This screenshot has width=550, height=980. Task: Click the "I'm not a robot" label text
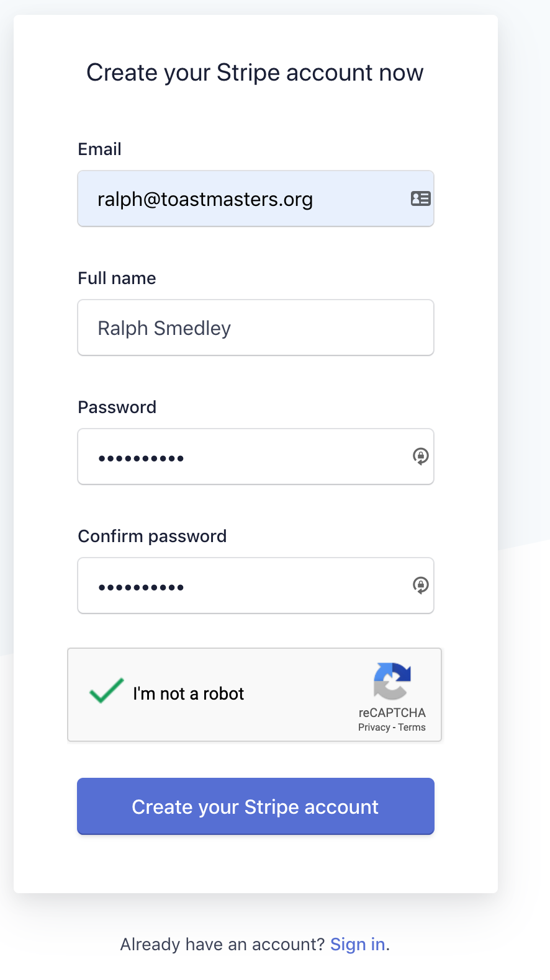(x=188, y=693)
